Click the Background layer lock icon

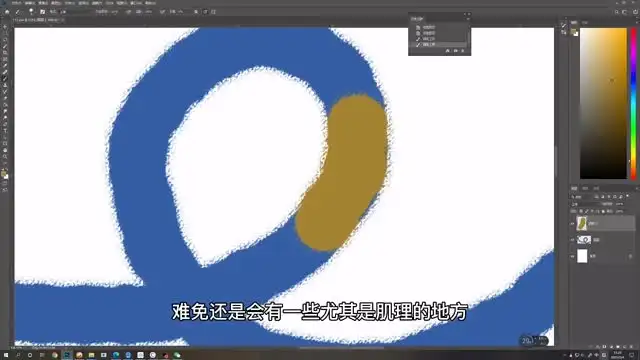630,256
